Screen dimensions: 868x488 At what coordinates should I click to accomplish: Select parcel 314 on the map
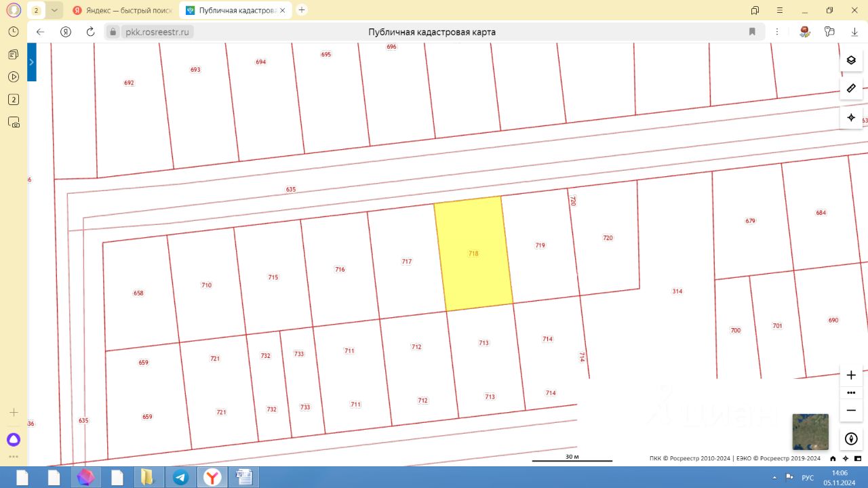[x=677, y=291]
